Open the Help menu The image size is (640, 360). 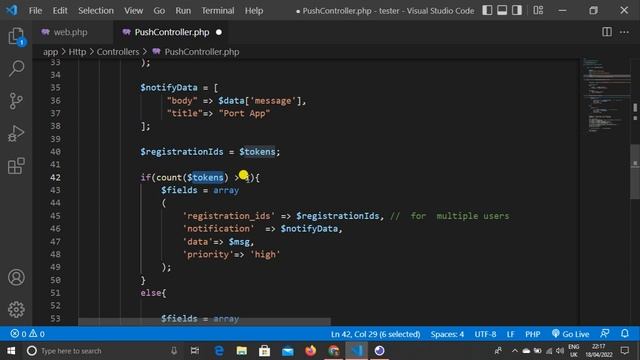(254, 11)
